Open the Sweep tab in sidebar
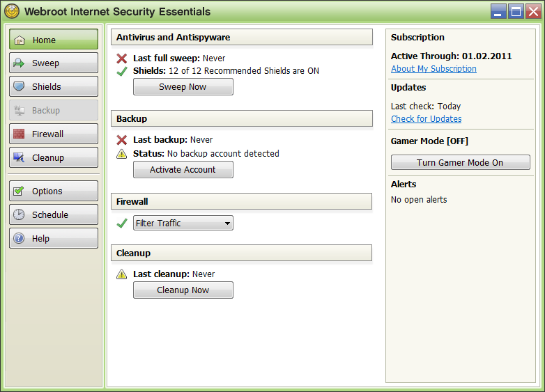The width and height of the screenshot is (545, 392). coord(54,63)
